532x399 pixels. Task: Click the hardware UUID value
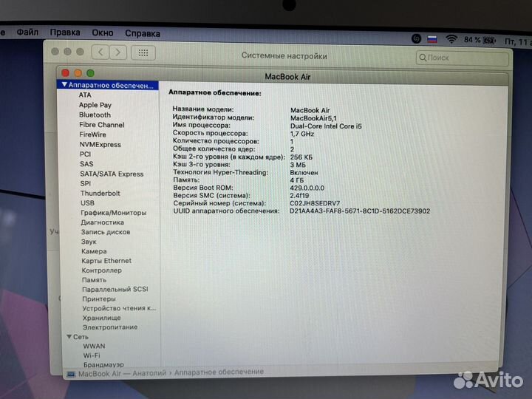tap(360, 211)
